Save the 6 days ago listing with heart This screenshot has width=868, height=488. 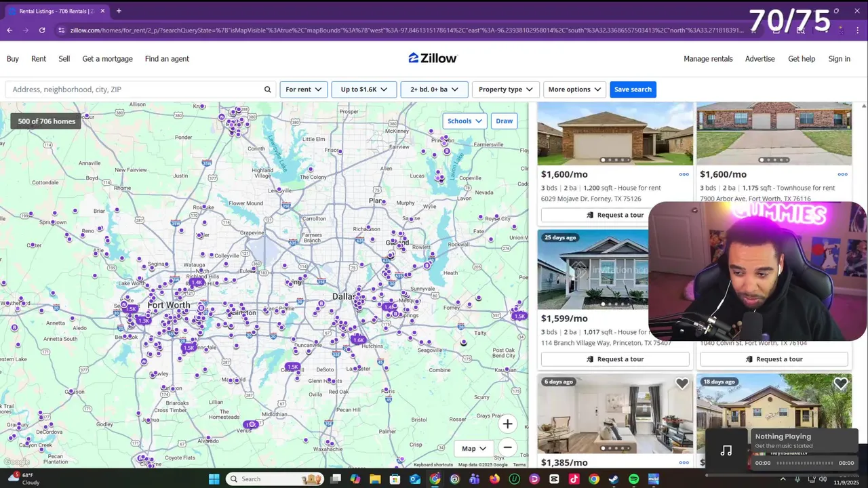pyautogui.click(x=682, y=384)
